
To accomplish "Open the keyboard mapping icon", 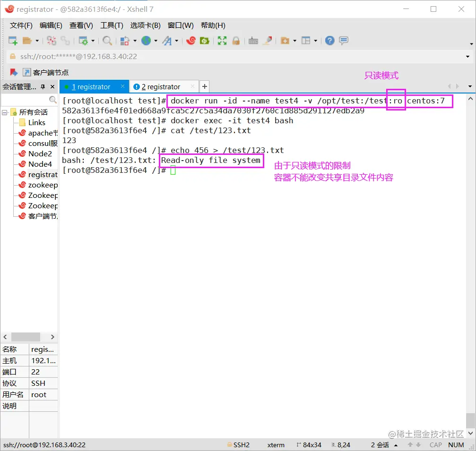I will click(253, 41).
